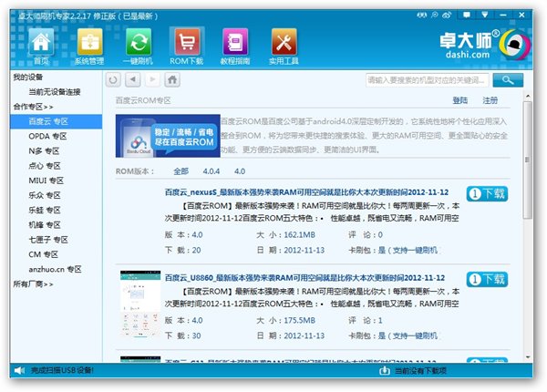The image size is (547, 392).
Task: Click the 登陆 login link
Action: 460,100
